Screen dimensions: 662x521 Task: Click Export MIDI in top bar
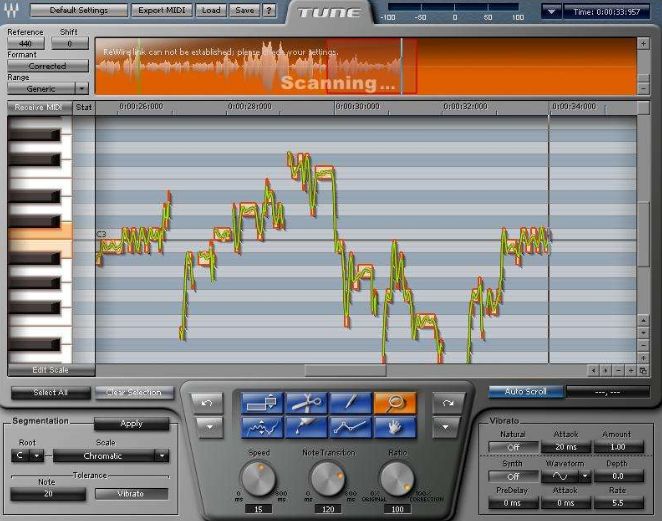tap(162, 10)
